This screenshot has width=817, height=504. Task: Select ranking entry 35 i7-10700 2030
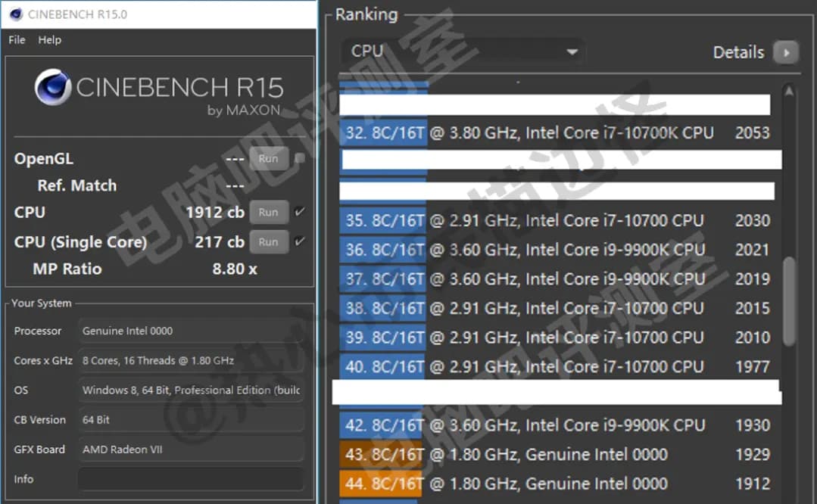click(x=557, y=220)
